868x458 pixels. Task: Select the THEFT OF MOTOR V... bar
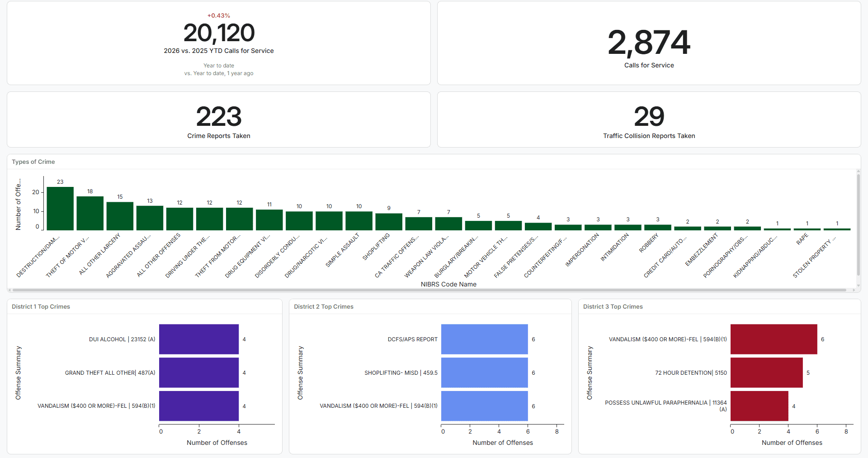click(x=90, y=213)
